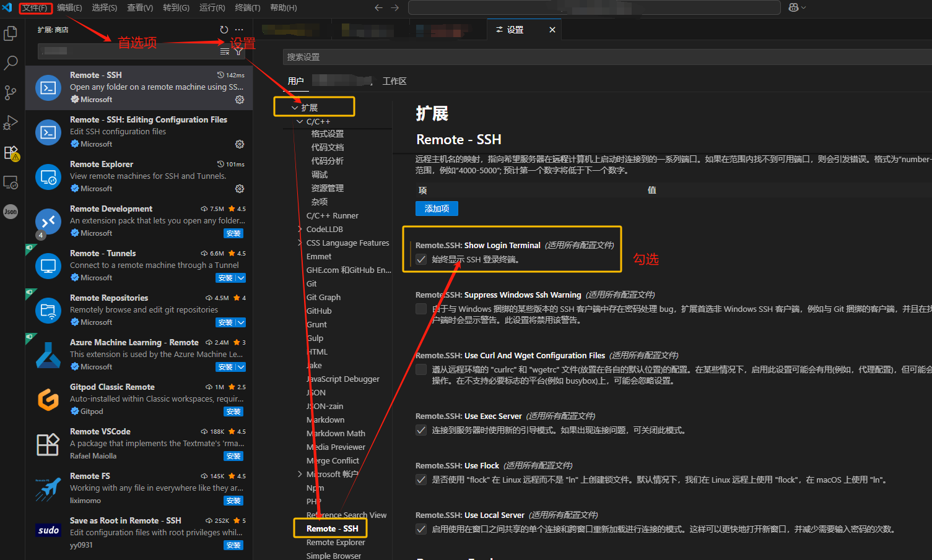The image size is (932, 560).
Task: Open Run and Debug view
Action: (11, 123)
